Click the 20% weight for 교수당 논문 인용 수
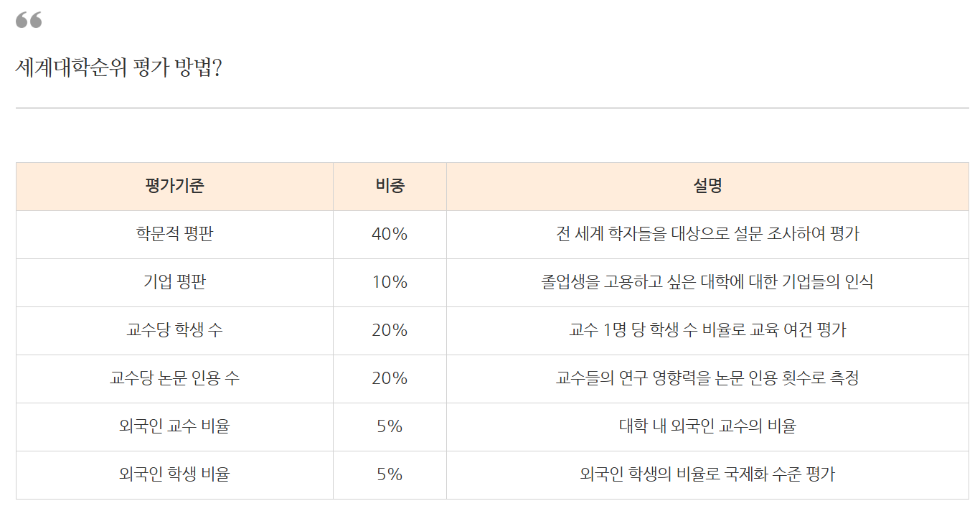The image size is (980, 511). point(390,379)
